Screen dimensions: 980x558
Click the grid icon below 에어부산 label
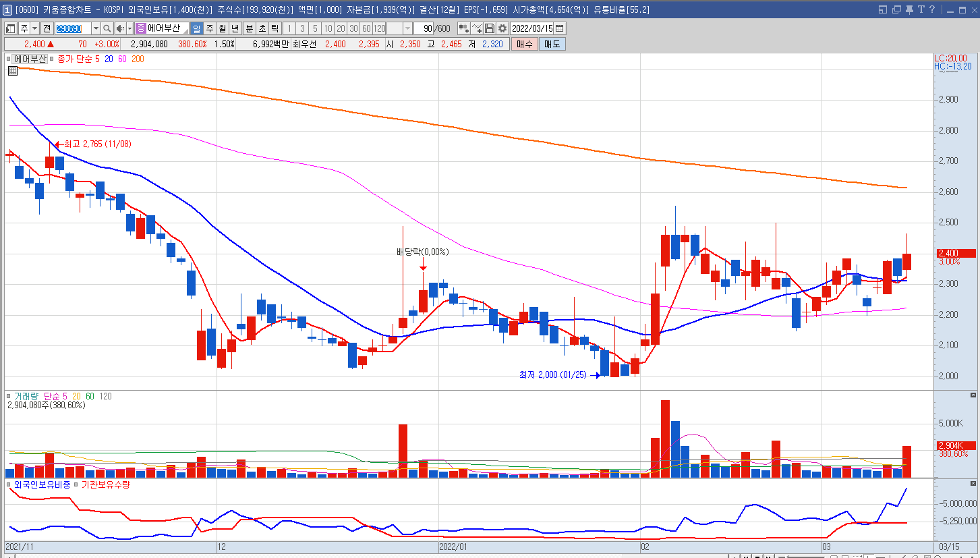[13, 70]
